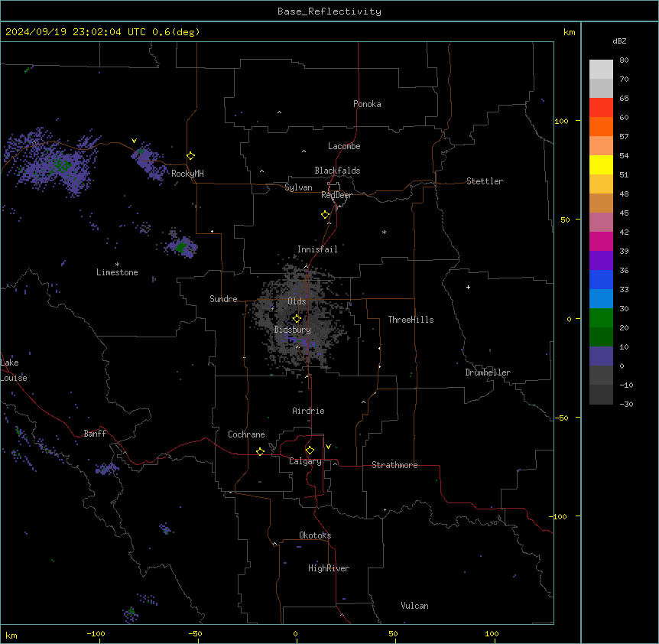This screenshot has height=644, width=659.
Task: Select the yellow diamond marker above Calgary label
Action: click(310, 450)
